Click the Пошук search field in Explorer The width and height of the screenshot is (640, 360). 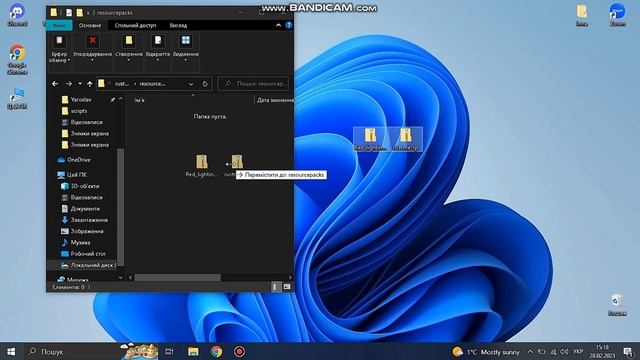click(253, 84)
